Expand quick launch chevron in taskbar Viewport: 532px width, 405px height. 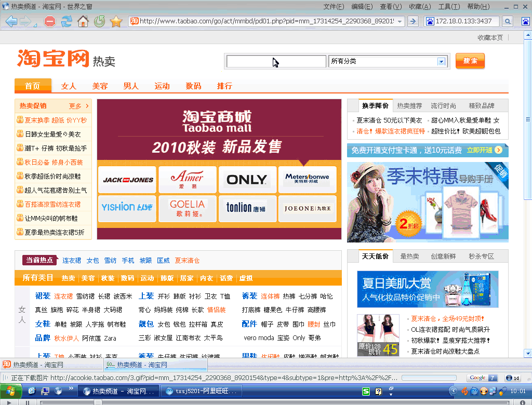71,388
